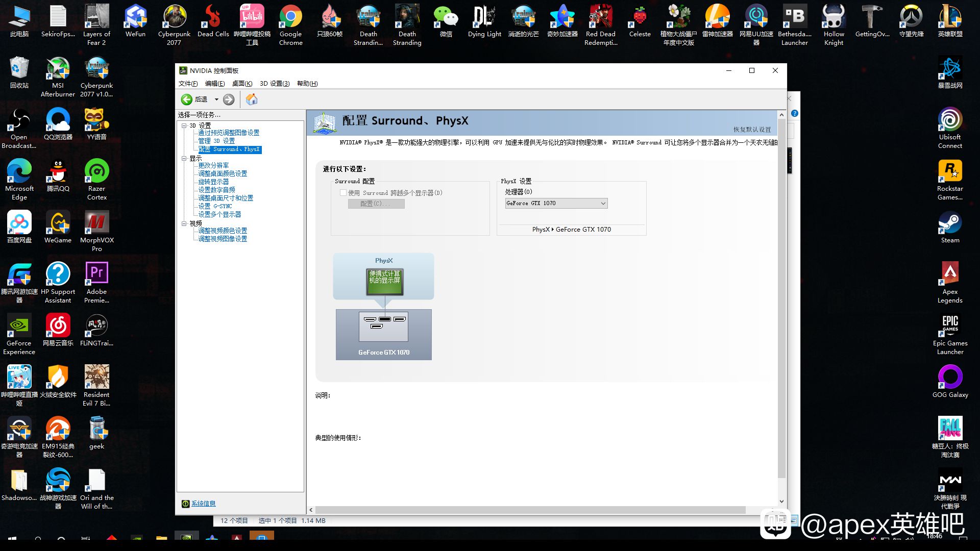Open MSI Afterburner desktop icon
Viewport: 980px width, 551px height.
58,77
